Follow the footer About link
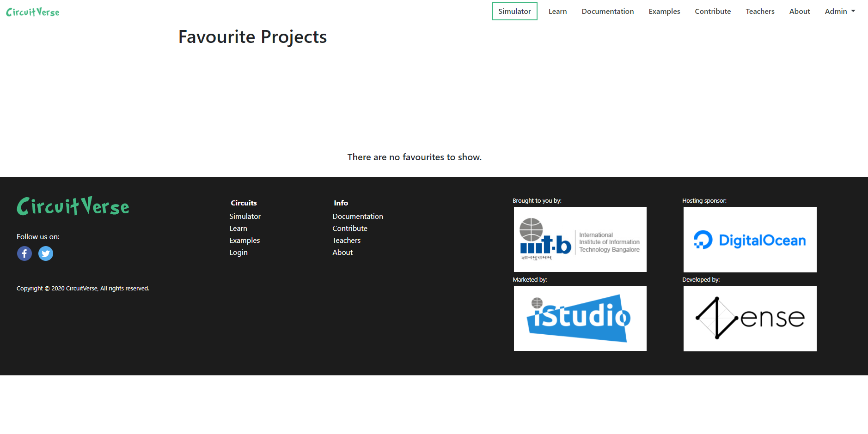This screenshot has height=434, width=868. 342,253
